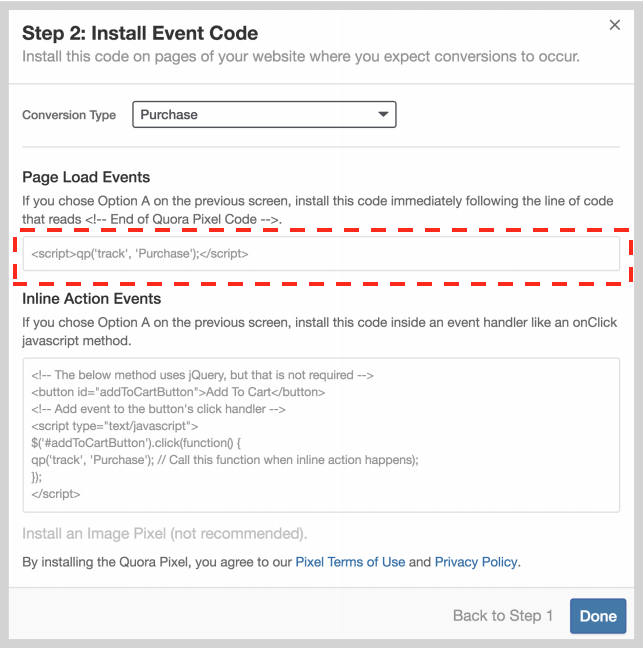Click the jQuery comment line in code box

tap(202, 375)
